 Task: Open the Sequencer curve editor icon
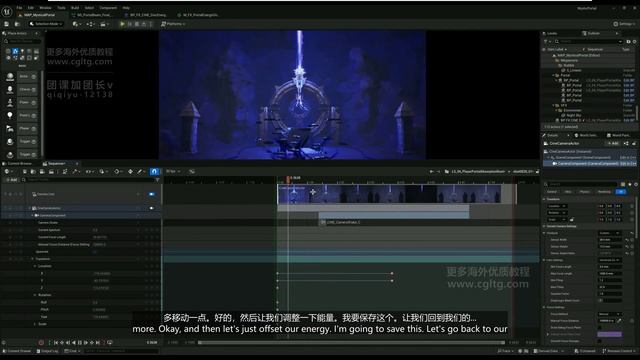192,171
